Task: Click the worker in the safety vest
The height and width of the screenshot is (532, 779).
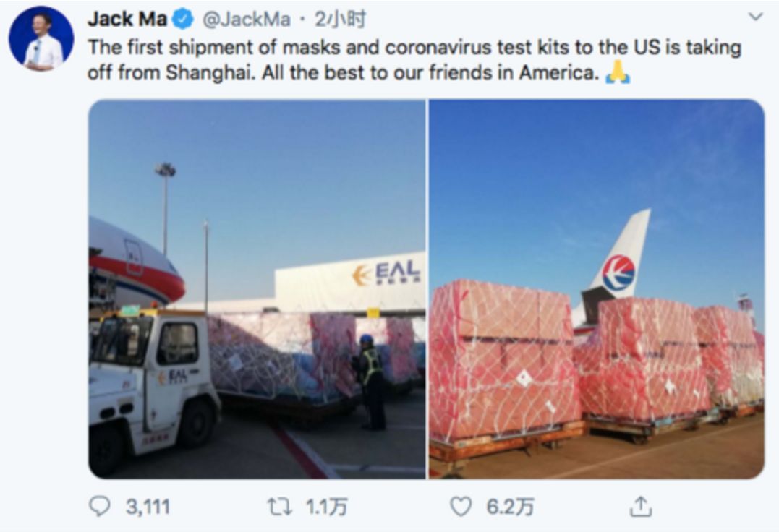Action: pyautogui.click(x=370, y=382)
